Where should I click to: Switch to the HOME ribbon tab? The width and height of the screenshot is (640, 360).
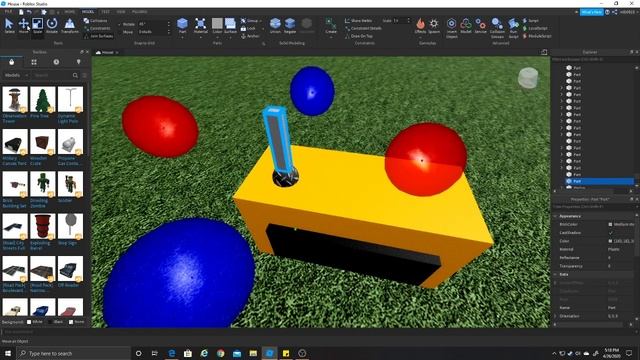[x=70, y=12]
